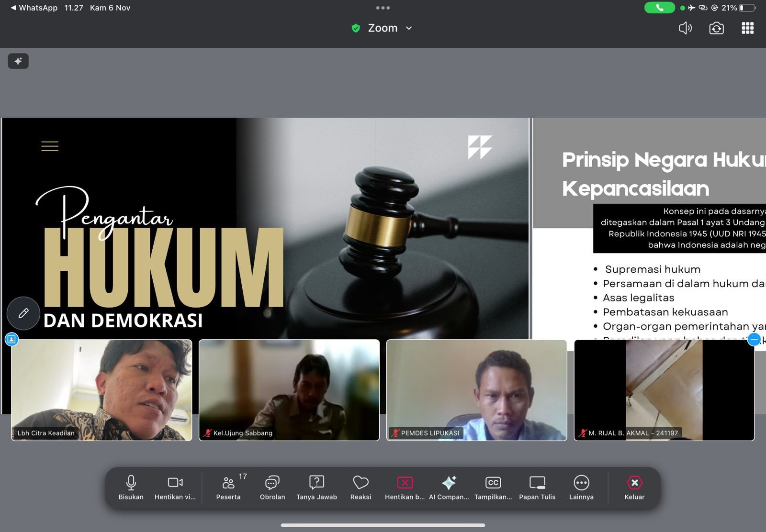Viewport: 766px width, 532px height.
Task: Return to WhatsApp via back link
Action: (x=34, y=8)
